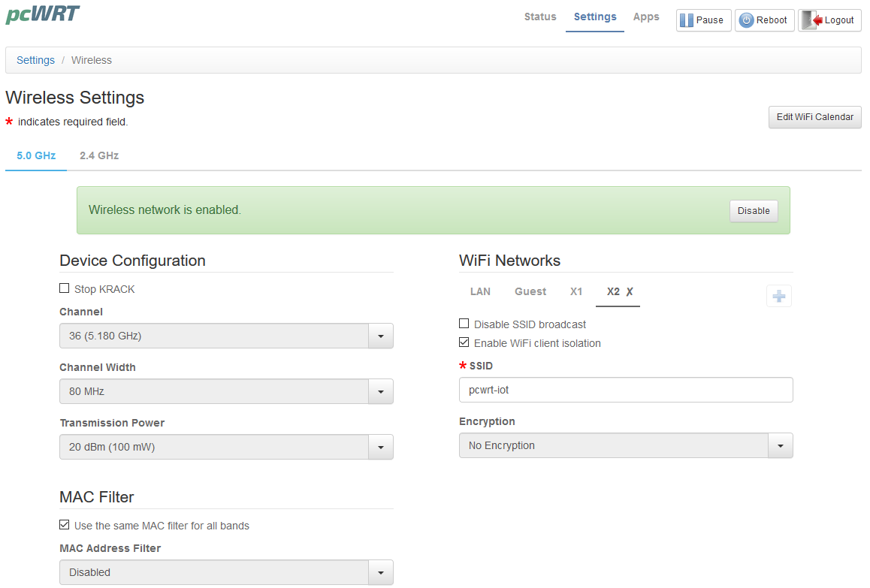This screenshot has width=870, height=588.
Task: Remove the X2 network using the X icon
Action: point(630,292)
